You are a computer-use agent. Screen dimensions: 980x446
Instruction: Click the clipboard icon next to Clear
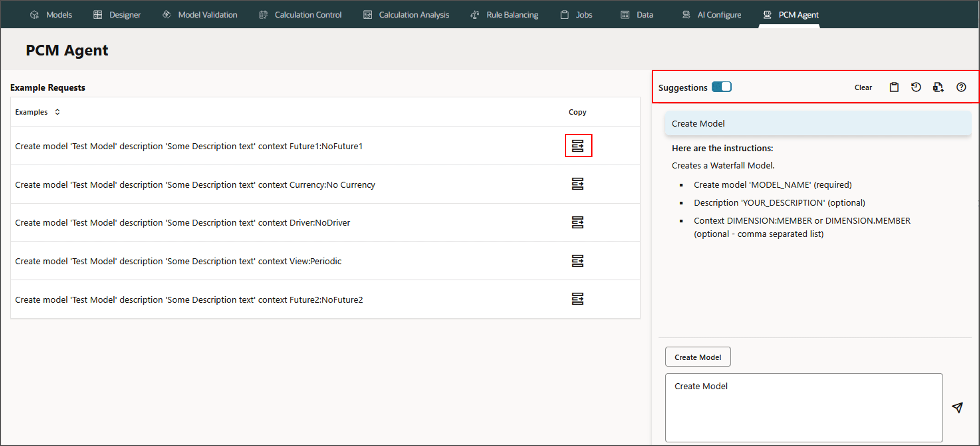click(x=894, y=87)
